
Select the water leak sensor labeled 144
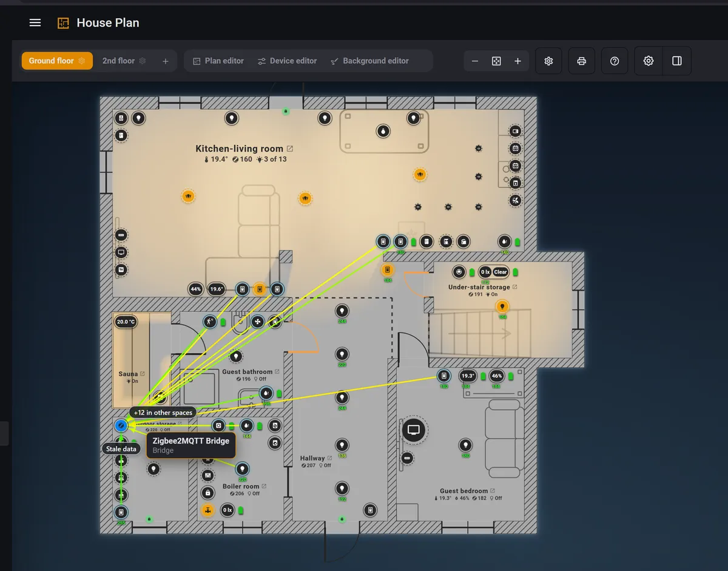click(247, 426)
